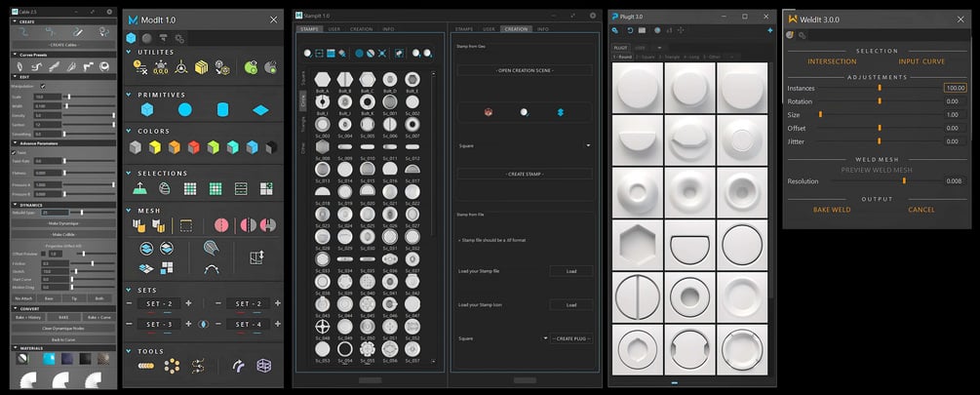Click the curved arrow tool in ModIt Tools

238,366
